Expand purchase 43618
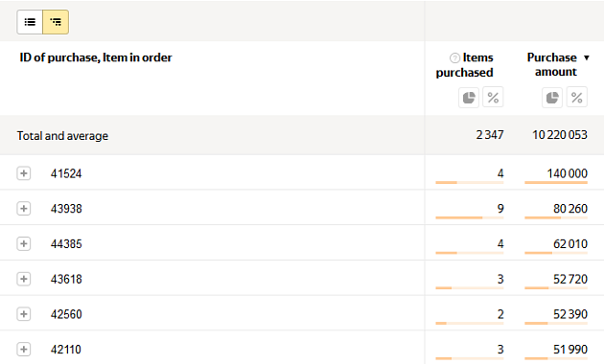This screenshot has height=364, width=604. pos(24,279)
